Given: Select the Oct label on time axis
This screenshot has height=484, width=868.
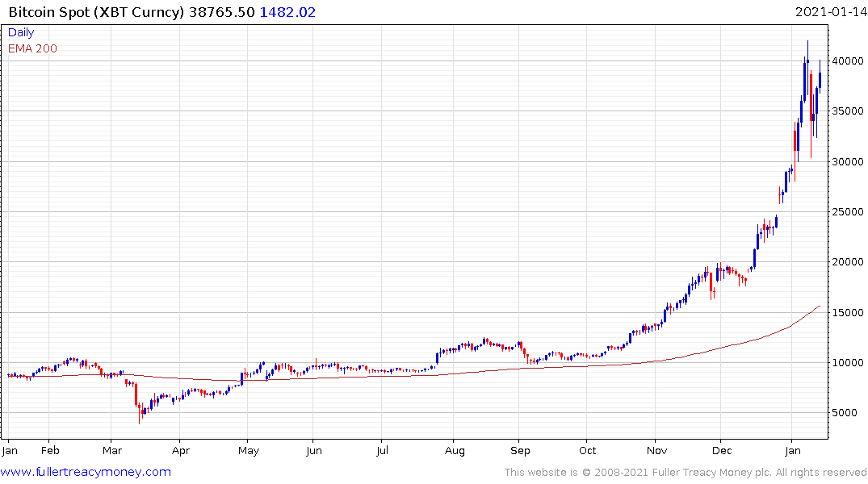Looking at the screenshot, I should point(587,452).
